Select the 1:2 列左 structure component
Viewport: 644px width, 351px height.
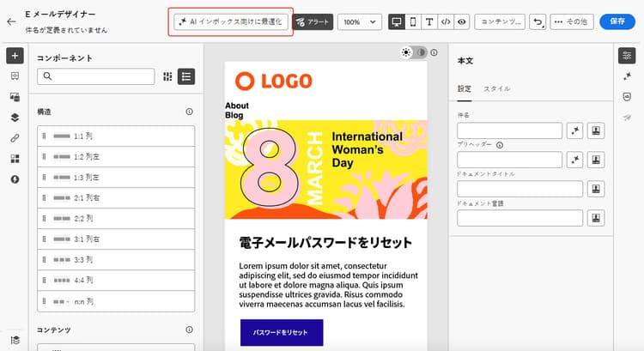coord(116,156)
